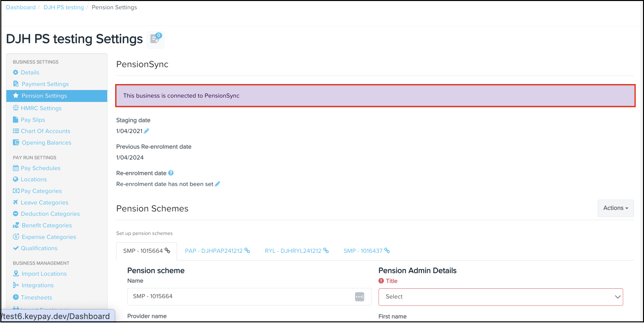Image resolution: width=644 pixels, height=323 pixels.
Task: Switch to the RYL - DJHRYL241212 tab
Action: pos(293,251)
